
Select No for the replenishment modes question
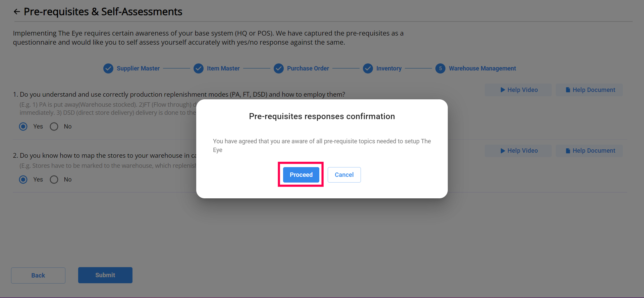click(x=54, y=127)
